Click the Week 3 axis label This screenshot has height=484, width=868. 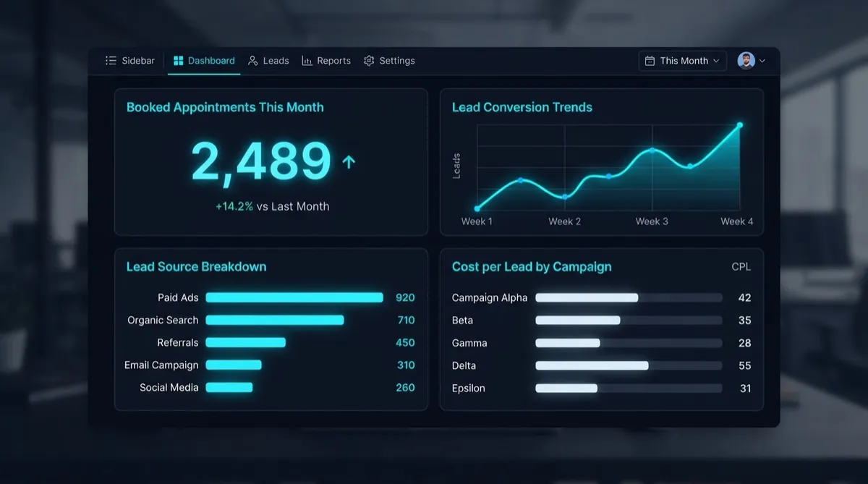pos(652,221)
